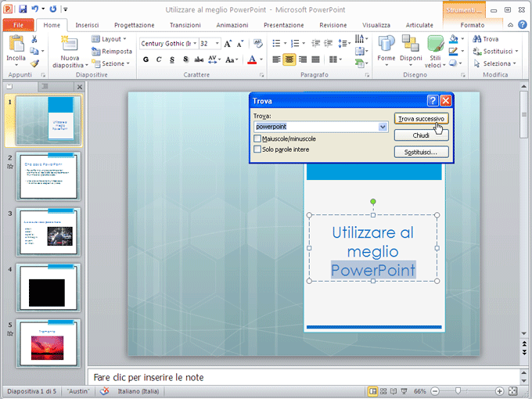
Task: Click shape fill paint bucket icon
Action: [454, 39]
